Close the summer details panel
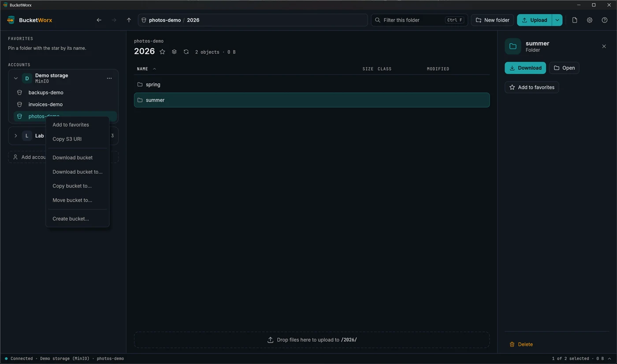The height and width of the screenshot is (364, 617). tap(604, 46)
